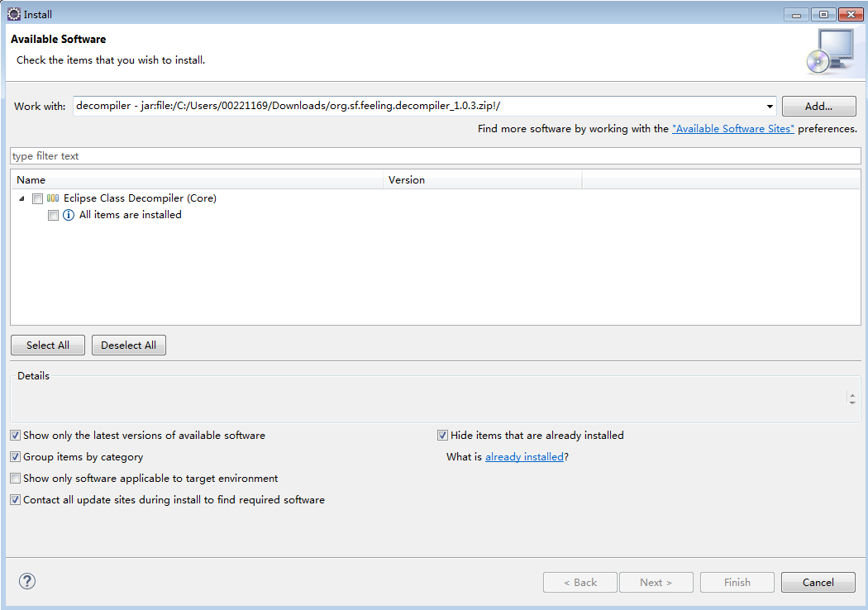Select the All items are installed row text
The width and height of the screenshot is (868, 610).
(131, 215)
